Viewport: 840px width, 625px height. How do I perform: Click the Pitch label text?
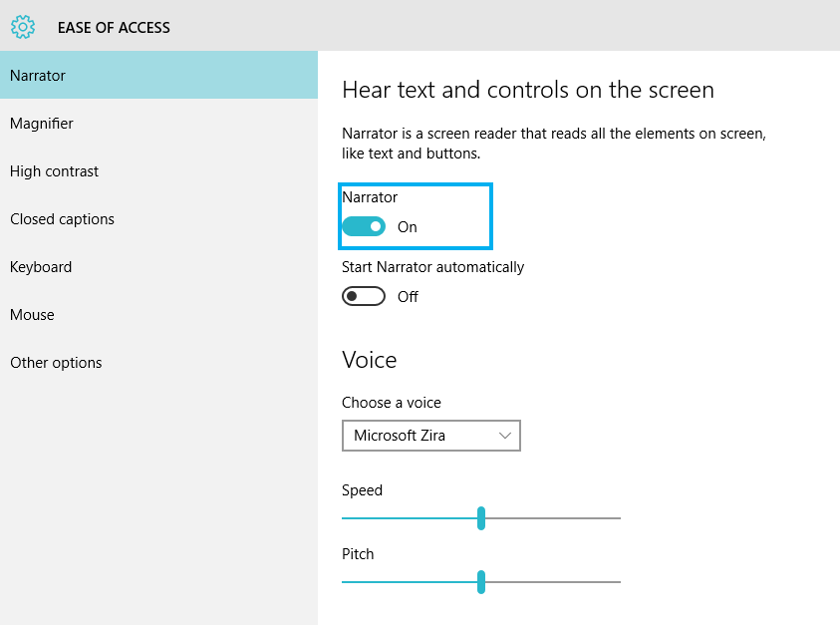coord(358,553)
